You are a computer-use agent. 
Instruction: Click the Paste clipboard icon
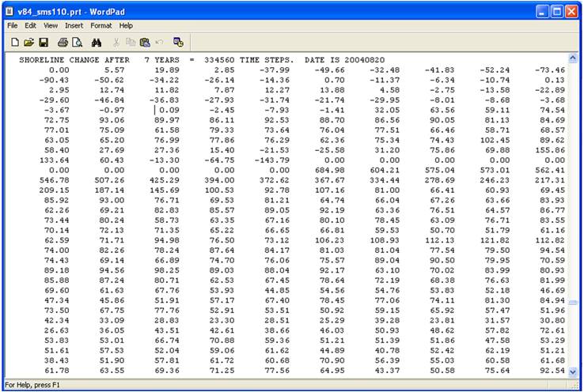point(145,43)
